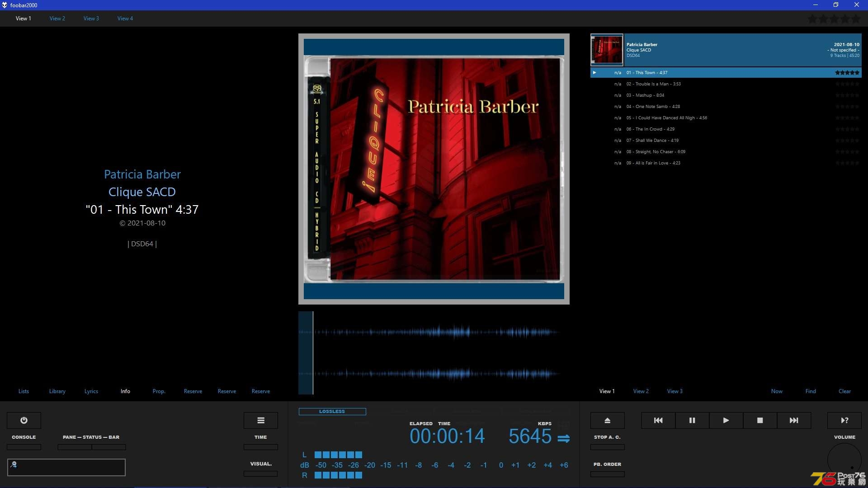Click the eject open-file button

click(x=608, y=420)
